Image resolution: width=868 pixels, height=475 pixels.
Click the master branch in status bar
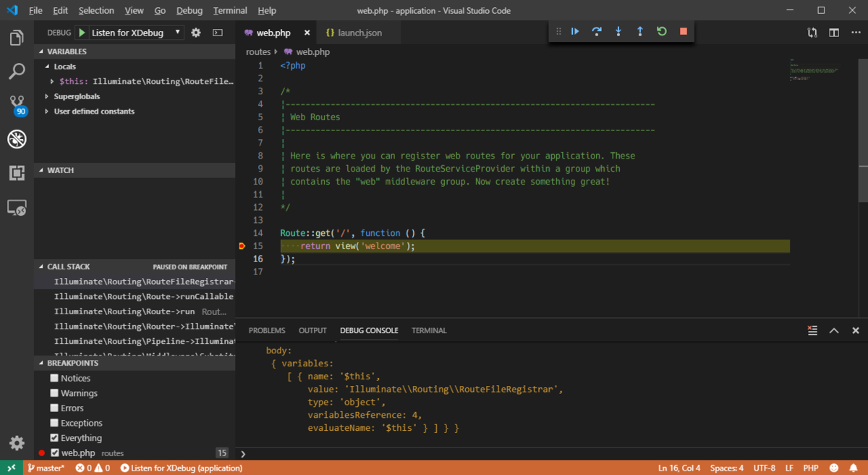point(46,468)
